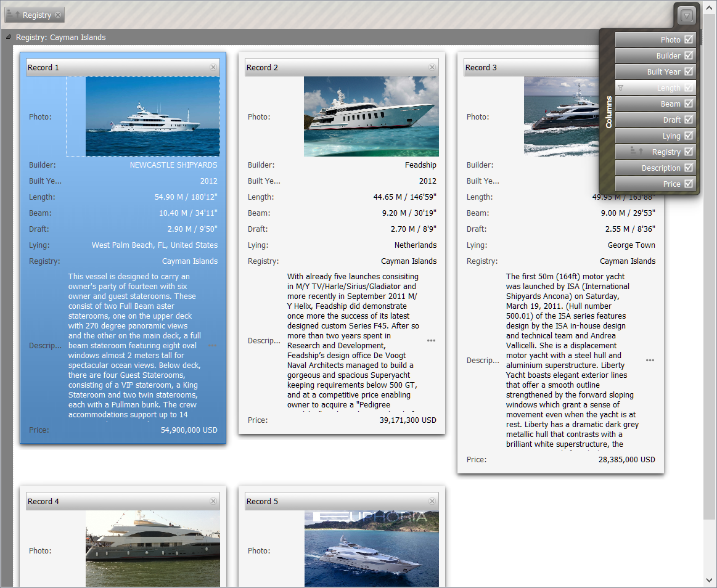717x588 pixels.
Task: Select the Record 3 card header
Action: [531, 67]
